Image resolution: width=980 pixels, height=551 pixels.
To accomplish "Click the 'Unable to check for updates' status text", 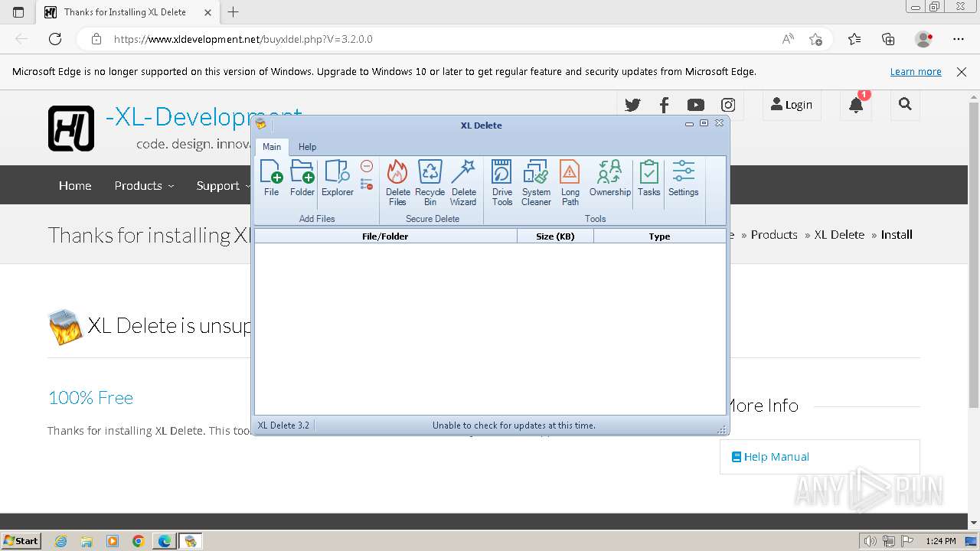I will click(514, 425).
